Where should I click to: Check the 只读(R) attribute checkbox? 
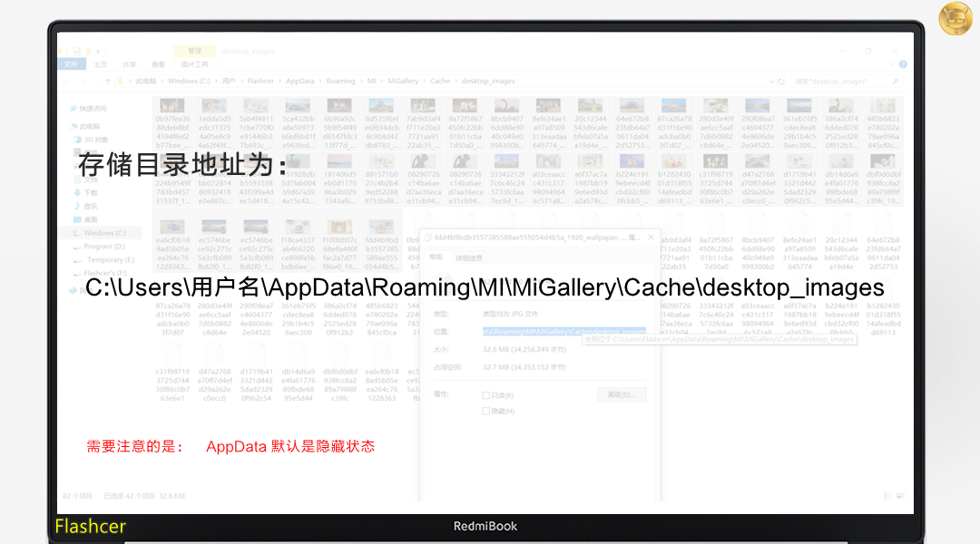tap(485, 395)
